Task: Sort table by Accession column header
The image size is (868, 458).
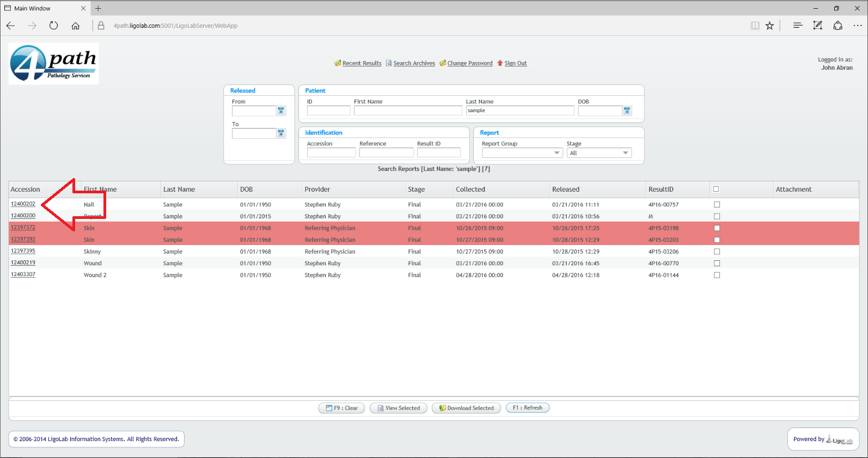Action: 26,190
